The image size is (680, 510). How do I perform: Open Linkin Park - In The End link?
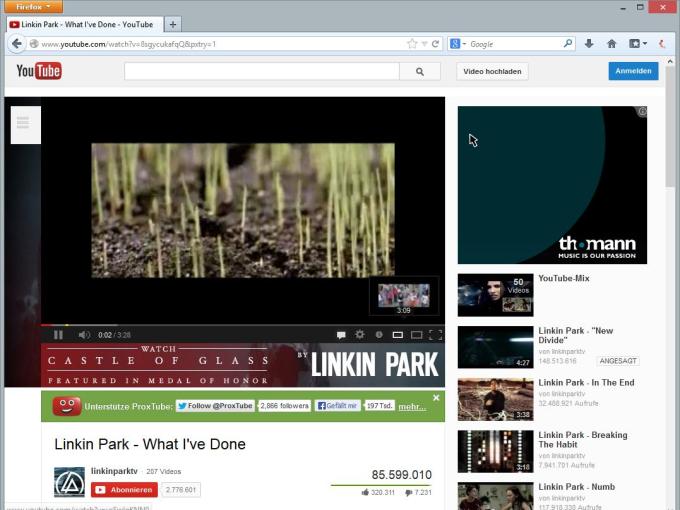[x=586, y=382]
